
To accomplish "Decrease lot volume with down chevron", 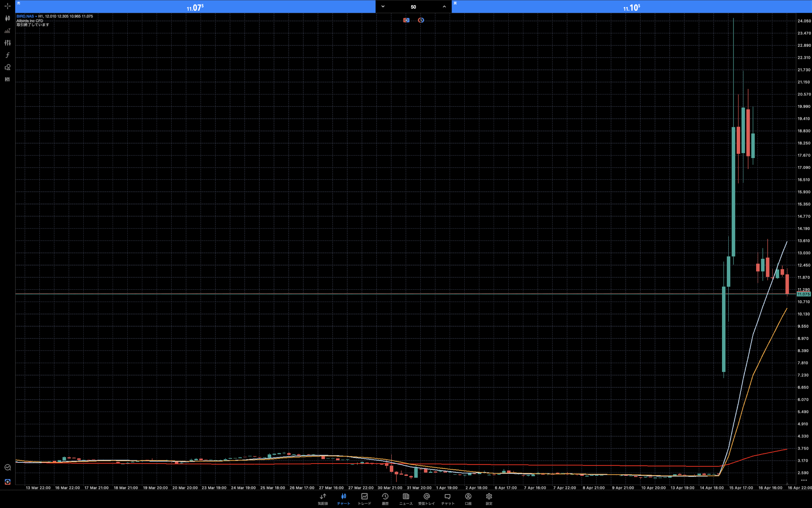I will click(x=383, y=6).
